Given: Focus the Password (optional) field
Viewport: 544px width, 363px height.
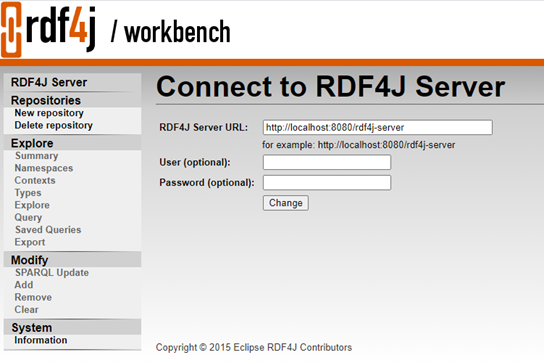Looking at the screenshot, I should (327, 183).
